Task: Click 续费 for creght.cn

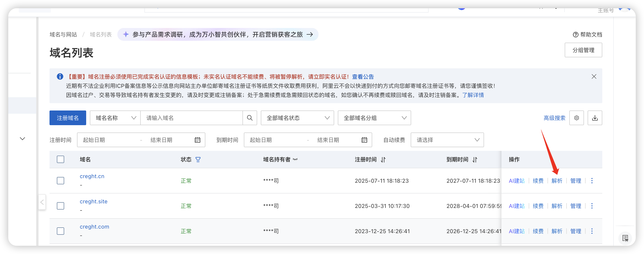Action: [x=538, y=180]
